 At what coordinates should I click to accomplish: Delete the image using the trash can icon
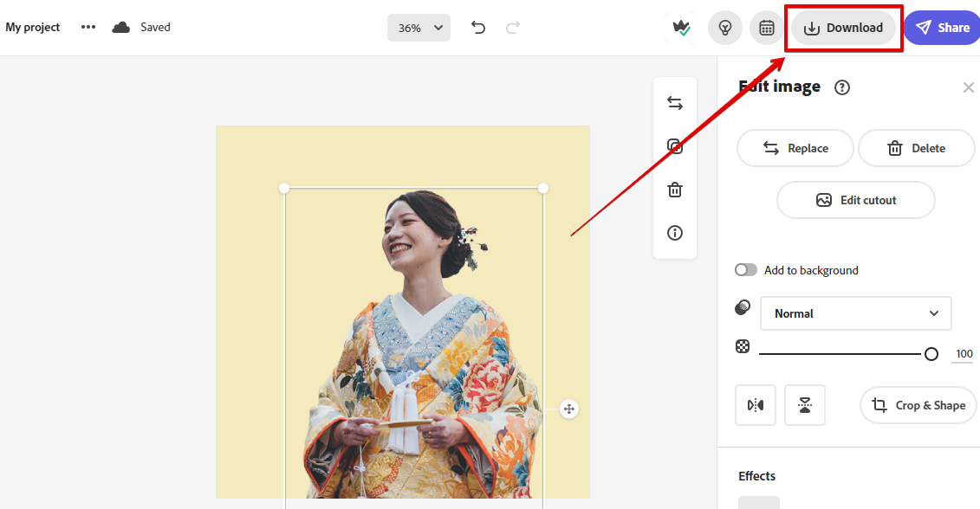[675, 189]
